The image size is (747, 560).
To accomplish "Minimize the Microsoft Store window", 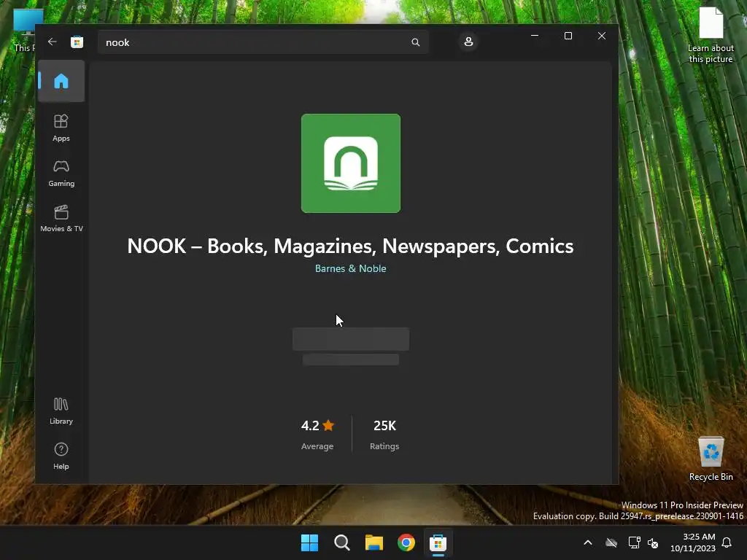I will tap(535, 36).
